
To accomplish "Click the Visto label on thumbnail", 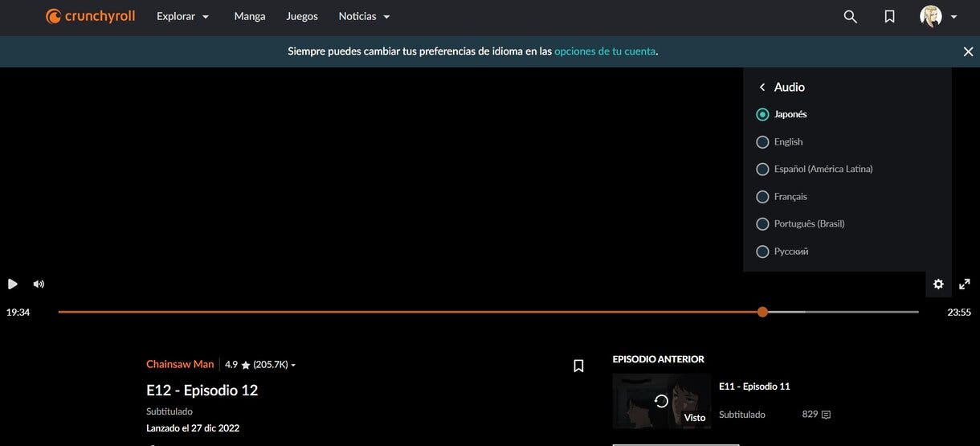I will (x=695, y=418).
